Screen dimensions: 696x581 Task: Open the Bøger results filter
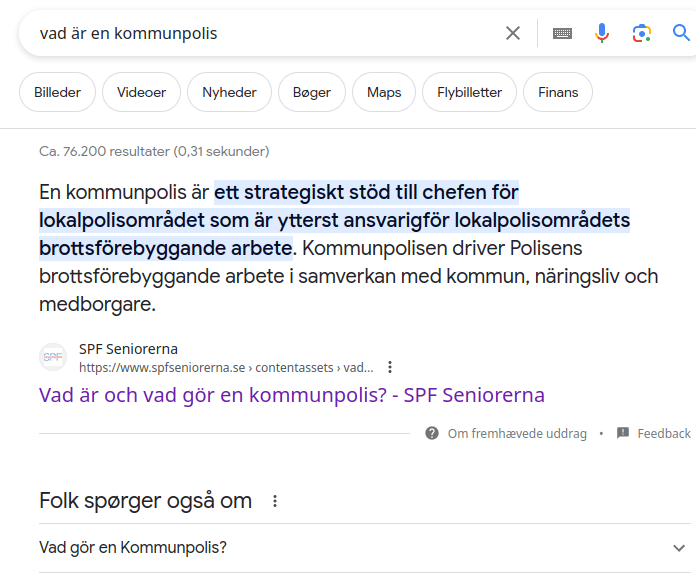[x=312, y=93]
